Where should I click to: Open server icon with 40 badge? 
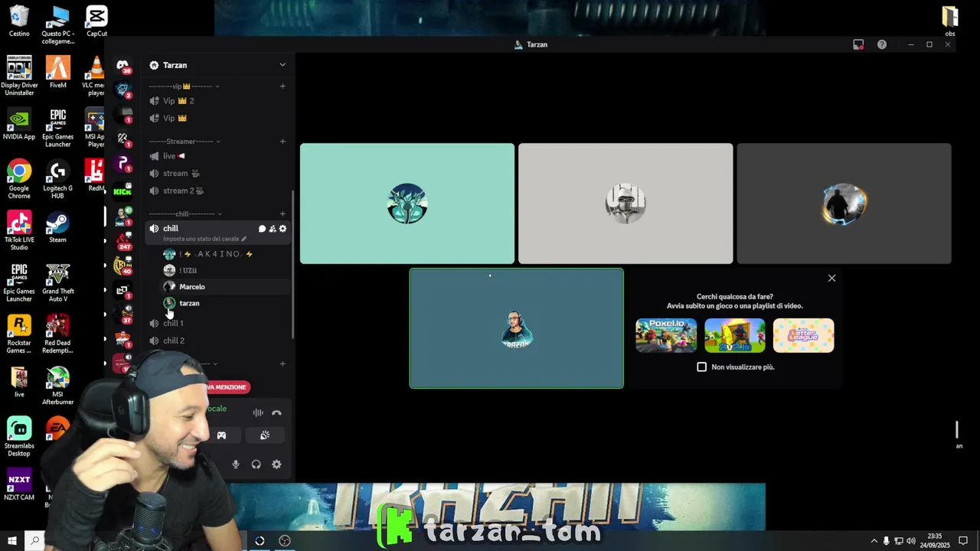(122, 266)
